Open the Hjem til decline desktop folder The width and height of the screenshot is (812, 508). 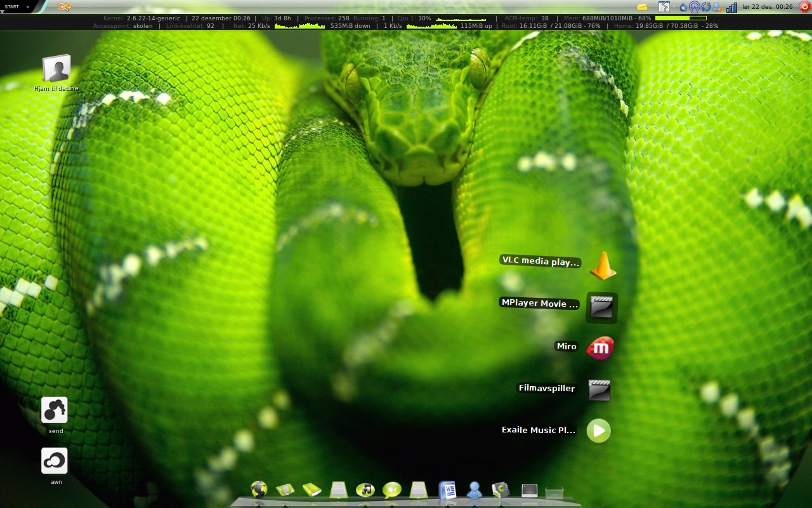pos(56,73)
